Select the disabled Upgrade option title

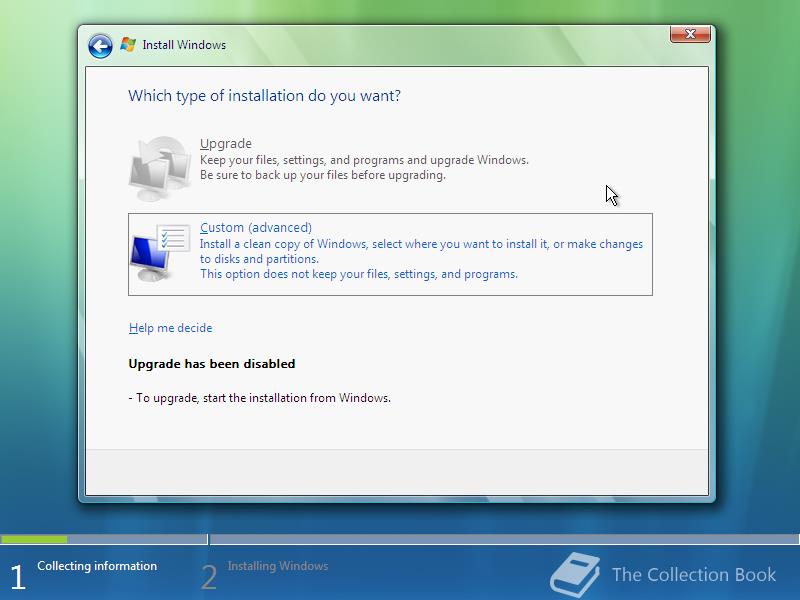[x=226, y=143]
